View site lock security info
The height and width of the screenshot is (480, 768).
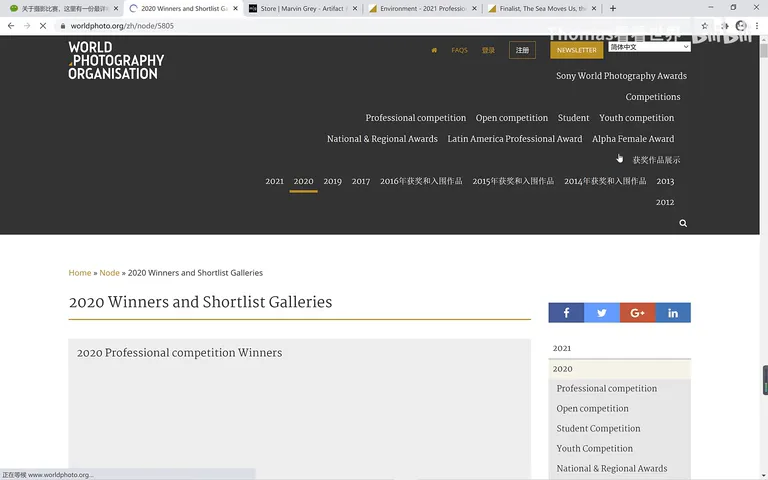63,26
